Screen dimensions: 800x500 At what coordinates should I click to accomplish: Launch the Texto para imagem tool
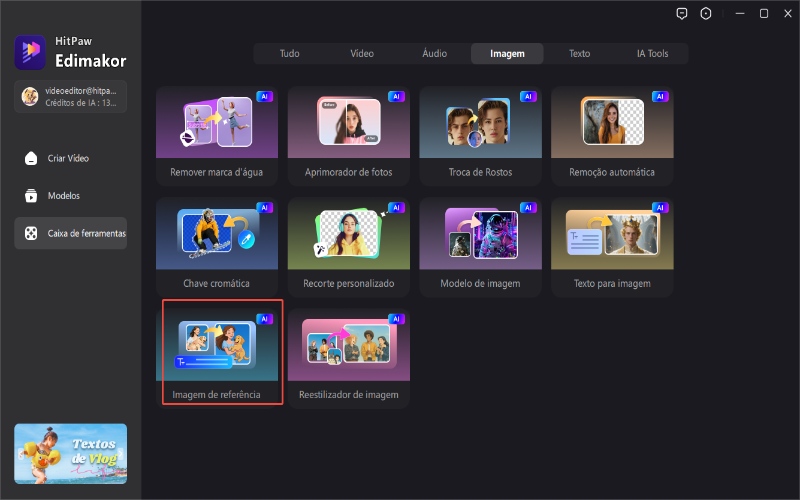click(x=612, y=246)
